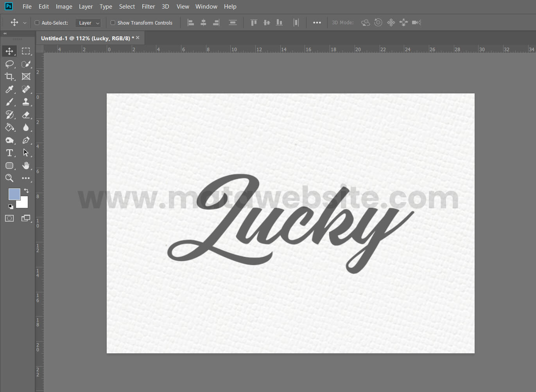
Task: Select the Brush tool
Action: tap(9, 102)
